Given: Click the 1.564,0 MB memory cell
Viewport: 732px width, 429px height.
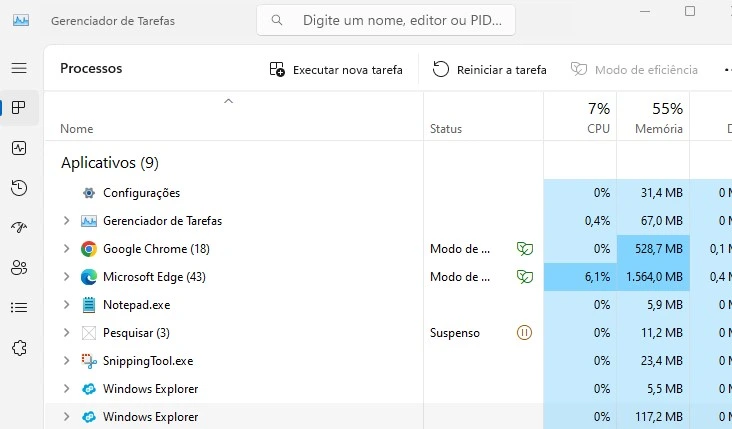Looking at the screenshot, I should [653, 277].
